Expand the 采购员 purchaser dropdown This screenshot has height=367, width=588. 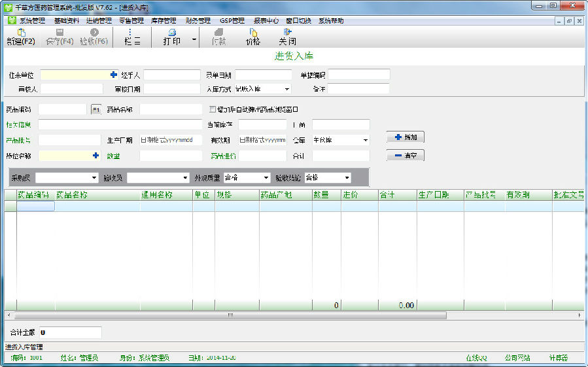94,177
